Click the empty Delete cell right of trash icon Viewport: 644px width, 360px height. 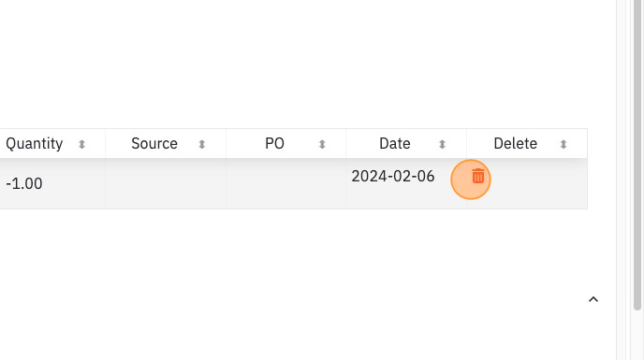(538, 183)
